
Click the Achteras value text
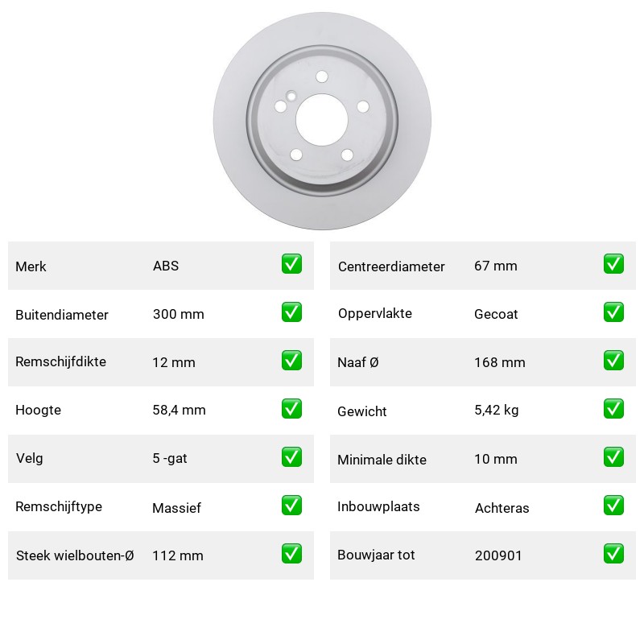502,508
